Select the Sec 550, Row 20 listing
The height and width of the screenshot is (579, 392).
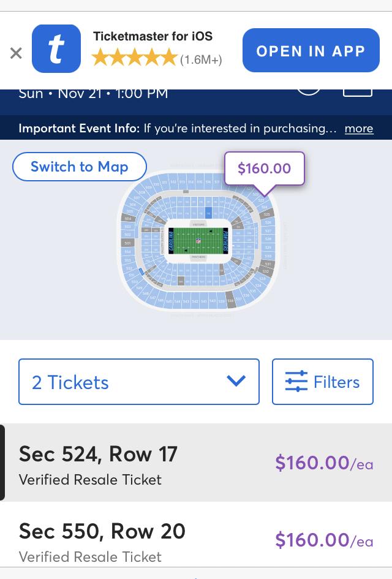(196, 540)
